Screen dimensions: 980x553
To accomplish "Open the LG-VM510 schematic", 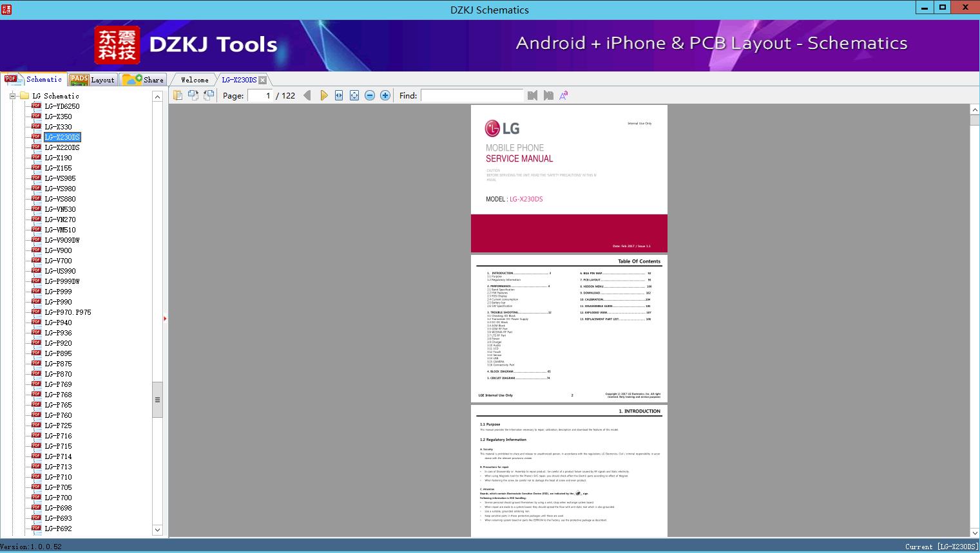I will pos(60,230).
